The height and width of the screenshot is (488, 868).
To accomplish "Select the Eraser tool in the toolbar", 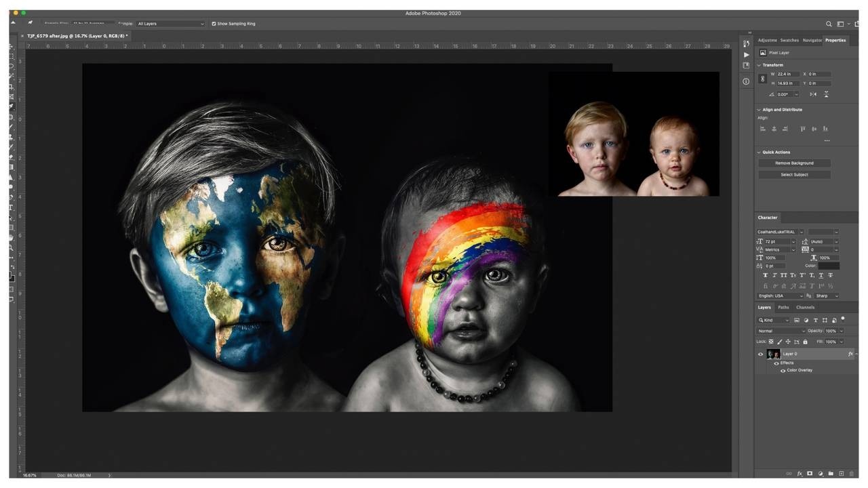I will coord(12,157).
